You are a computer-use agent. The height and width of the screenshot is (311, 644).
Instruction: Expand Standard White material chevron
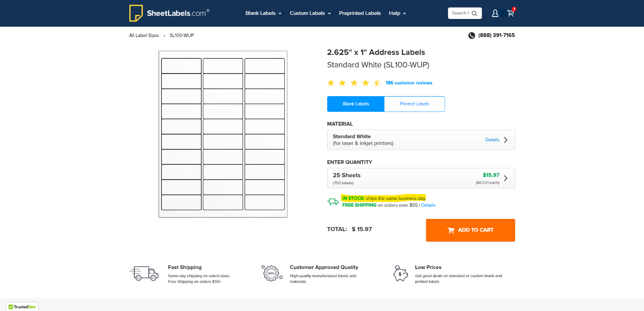click(x=506, y=140)
